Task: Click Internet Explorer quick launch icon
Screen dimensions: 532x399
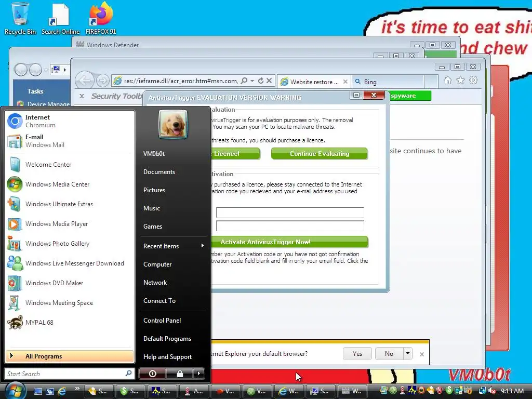Action: point(62,391)
